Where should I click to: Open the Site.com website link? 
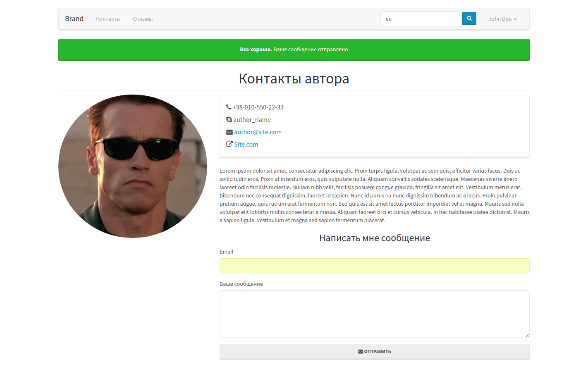246,145
